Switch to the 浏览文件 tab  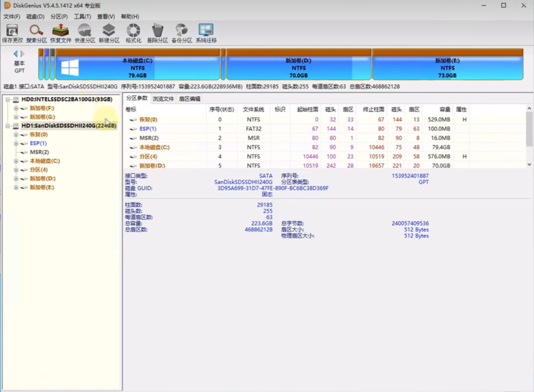163,99
